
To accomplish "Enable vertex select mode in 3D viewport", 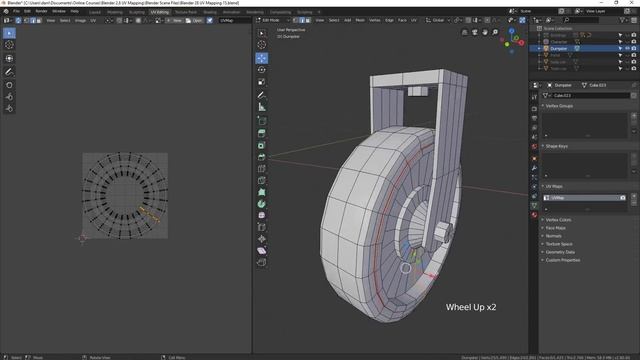I will tap(296, 20).
